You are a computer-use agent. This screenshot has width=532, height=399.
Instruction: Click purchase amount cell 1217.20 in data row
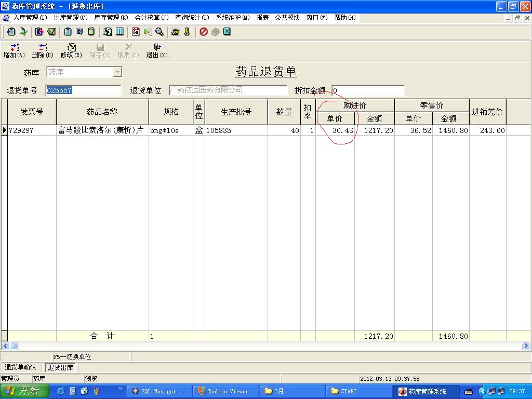coord(375,130)
